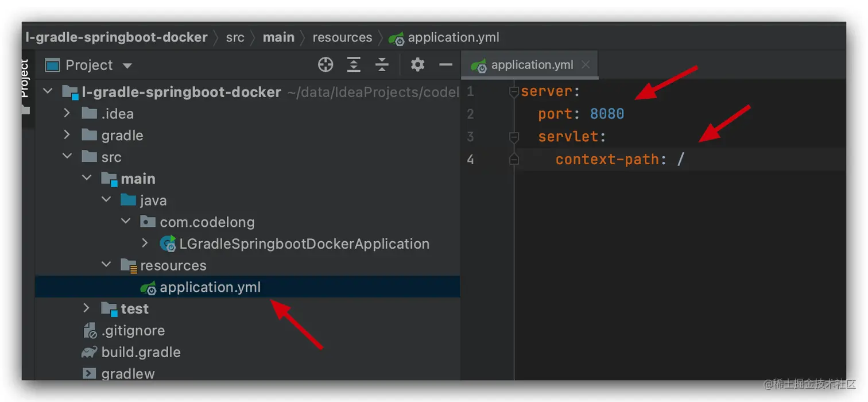Click the build.gradle elephant icon

(90, 352)
